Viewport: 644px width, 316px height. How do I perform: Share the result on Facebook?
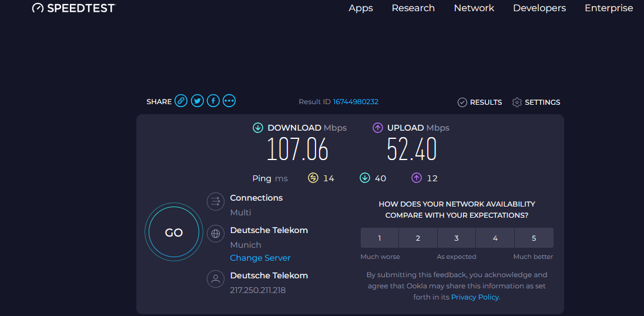(x=213, y=101)
